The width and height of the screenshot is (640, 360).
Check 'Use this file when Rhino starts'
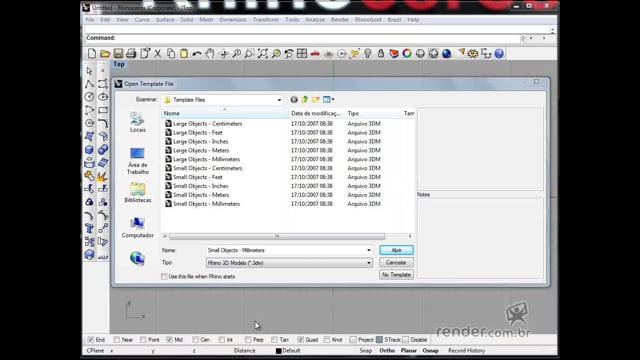coord(164,276)
